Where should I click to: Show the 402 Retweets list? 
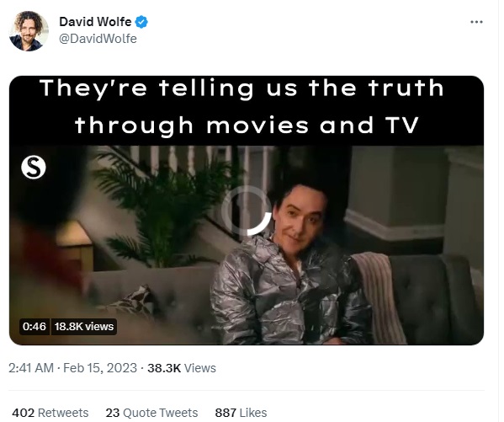tap(50, 413)
